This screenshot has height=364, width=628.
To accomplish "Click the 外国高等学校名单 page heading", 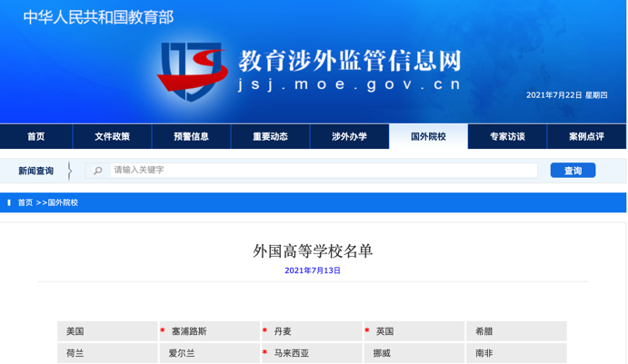I will (313, 251).
